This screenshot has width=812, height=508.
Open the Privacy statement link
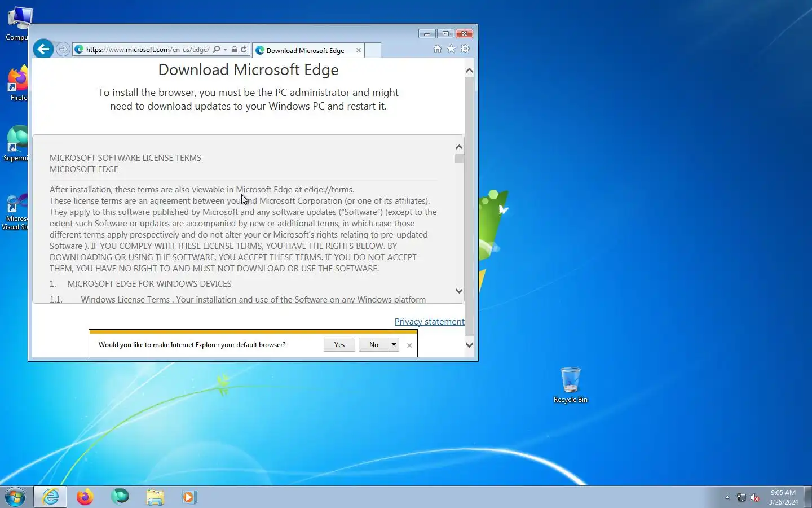coord(430,322)
